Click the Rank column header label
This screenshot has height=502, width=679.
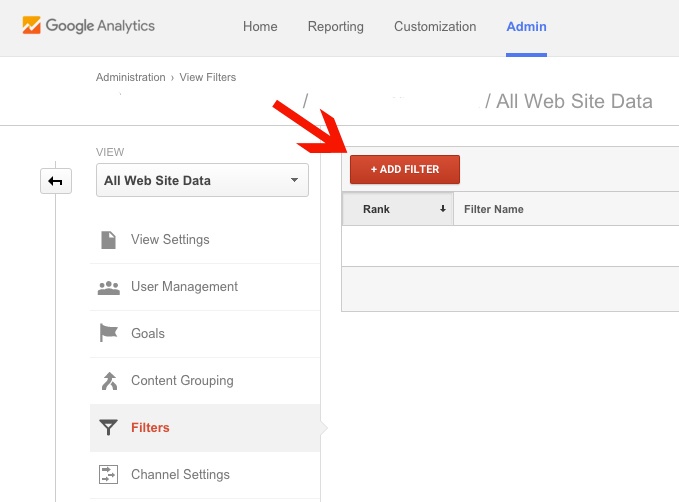376,209
